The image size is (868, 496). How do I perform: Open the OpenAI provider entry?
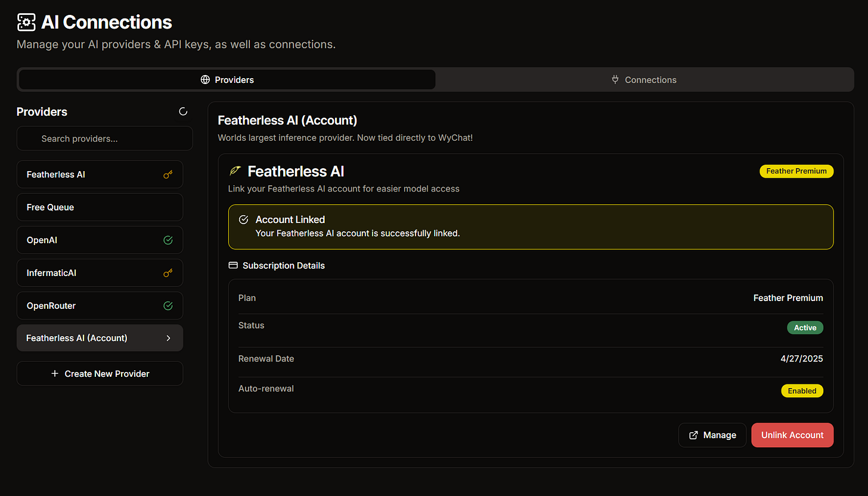point(100,240)
